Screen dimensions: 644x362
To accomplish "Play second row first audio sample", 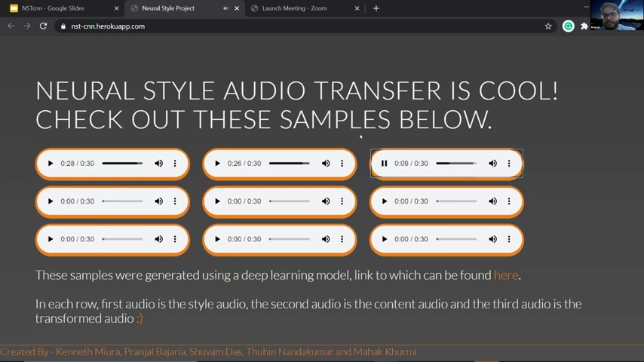I will tap(50, 201).
